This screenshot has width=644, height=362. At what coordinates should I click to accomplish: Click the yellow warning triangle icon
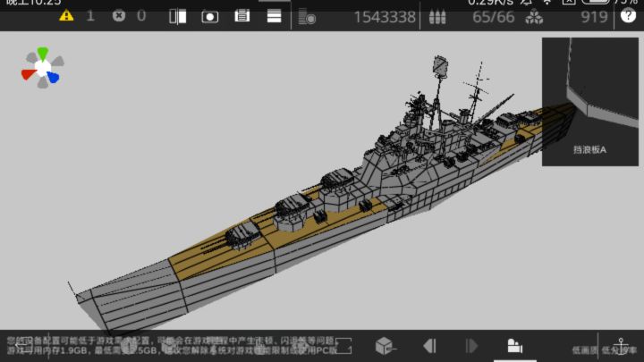click(66, 16)
